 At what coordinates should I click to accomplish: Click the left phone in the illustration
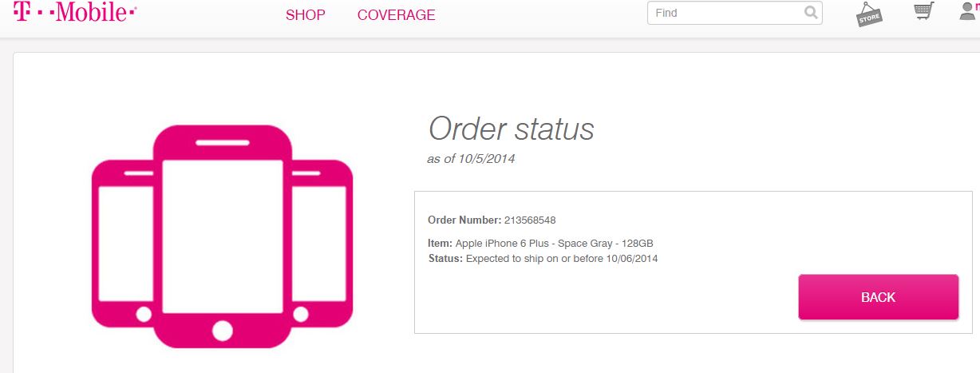[x=122, y=243]
